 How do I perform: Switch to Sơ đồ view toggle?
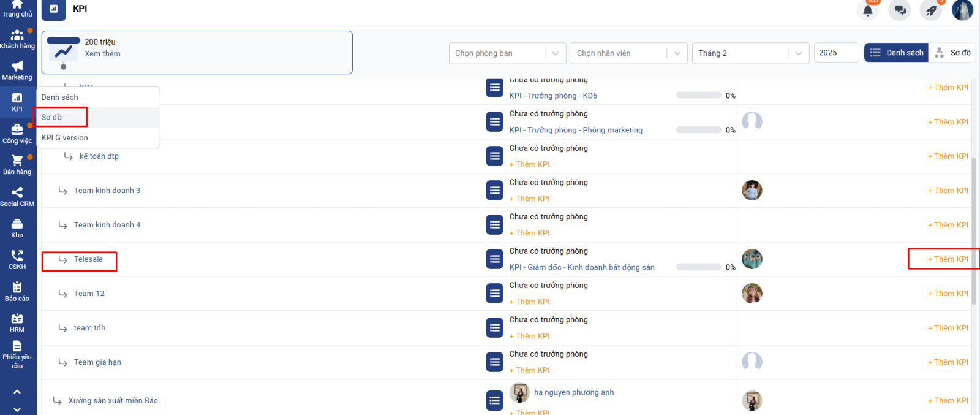click(952, 53)
